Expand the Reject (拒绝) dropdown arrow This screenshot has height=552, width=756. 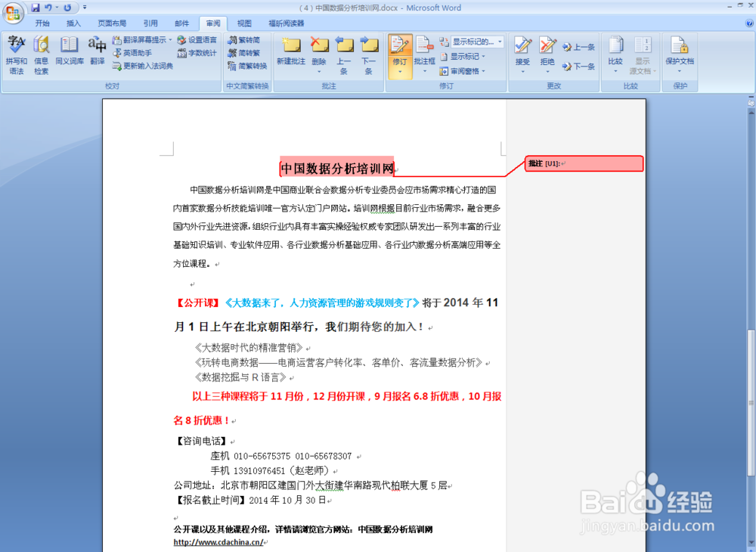point(547,73)
